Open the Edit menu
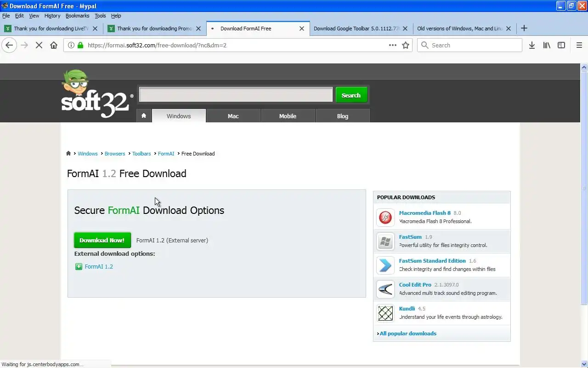The width and height of the screenshot is (588, 368). pyautogui.click(x=19, y=16)
